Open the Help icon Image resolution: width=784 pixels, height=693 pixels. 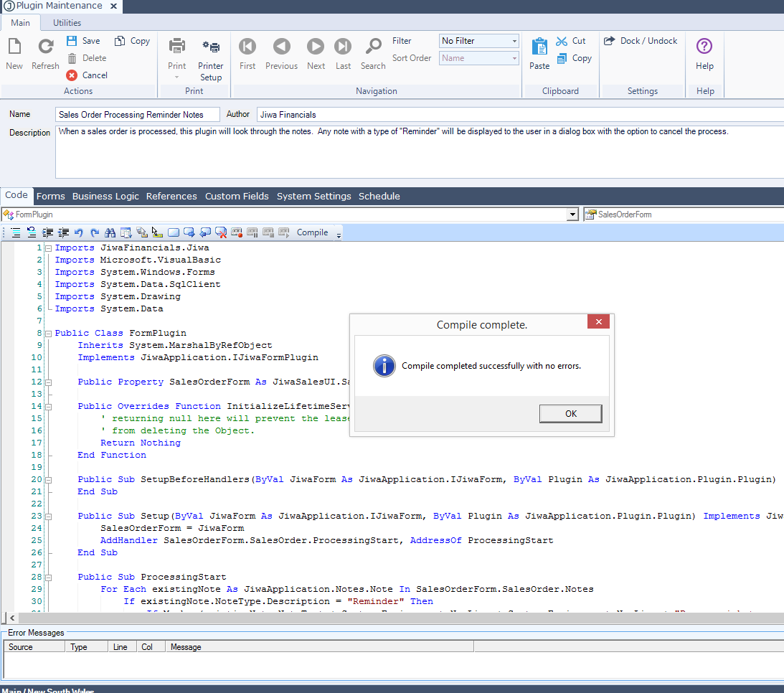coord(704,47)
